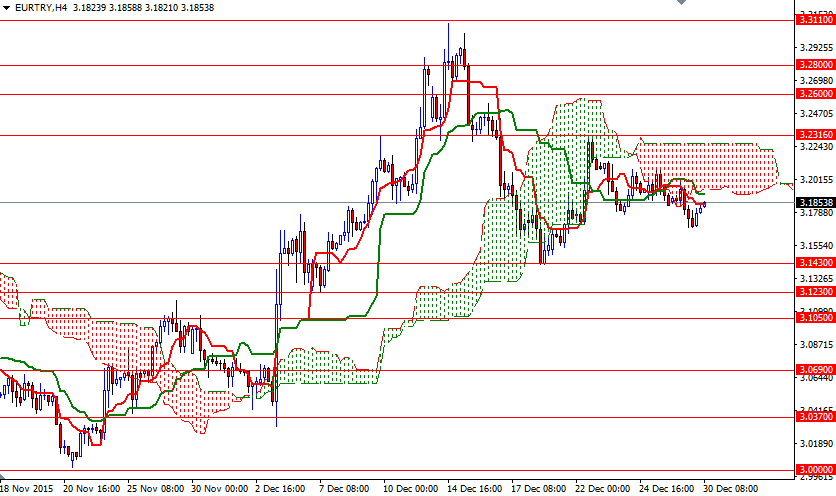Select the 3.10500 price level label

pos(815,317)
